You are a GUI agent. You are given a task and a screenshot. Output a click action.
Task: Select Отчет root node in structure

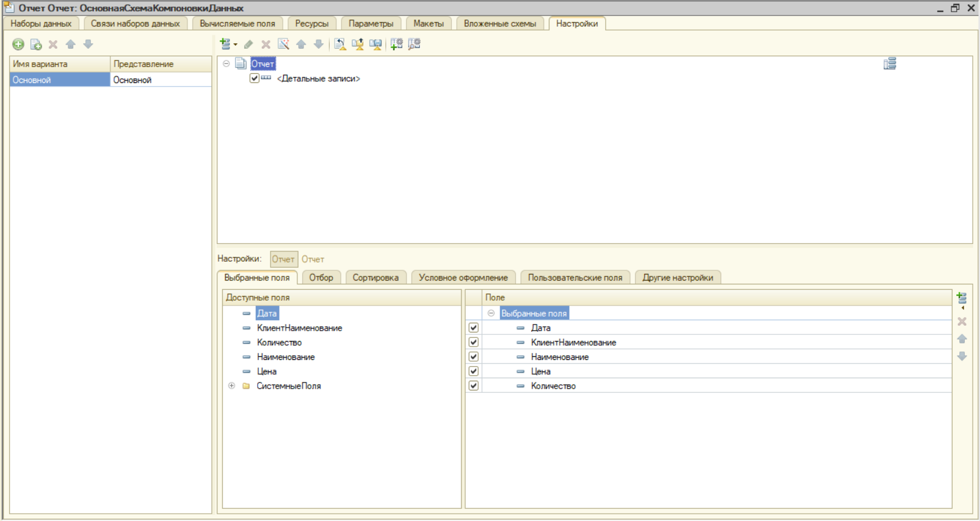(263, 63)
